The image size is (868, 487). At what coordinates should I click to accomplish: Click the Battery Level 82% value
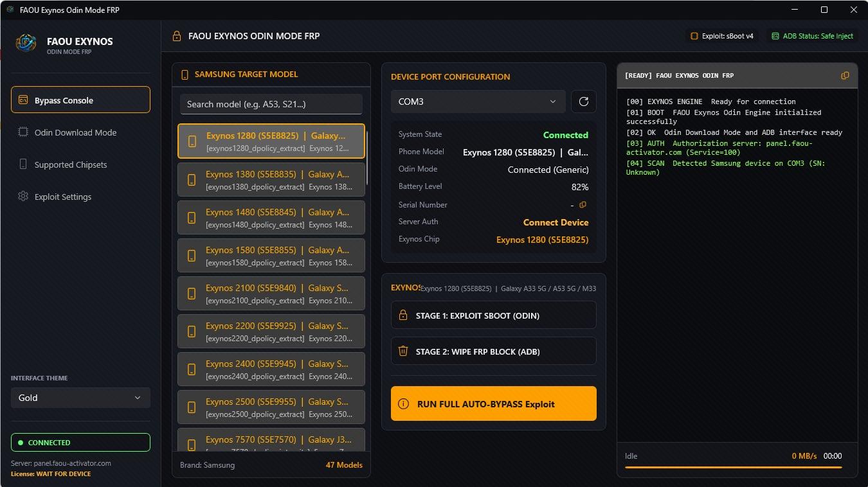click(579, 187)
